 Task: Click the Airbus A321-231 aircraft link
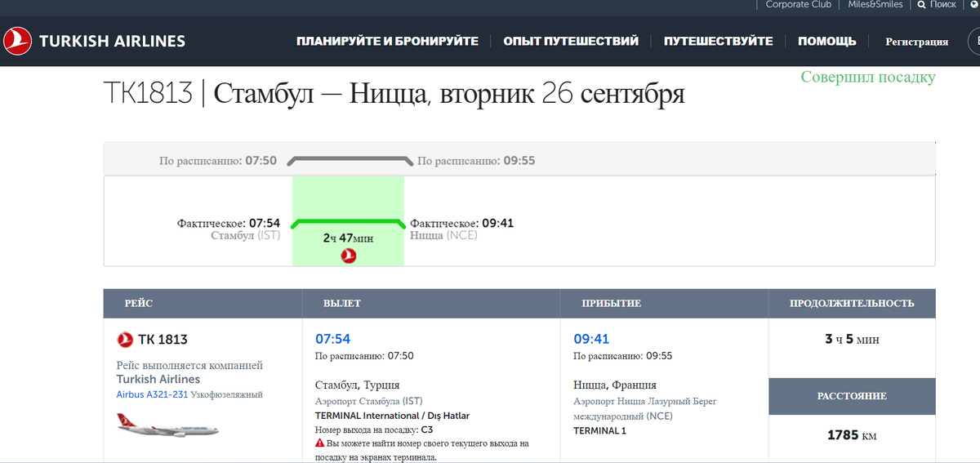[x=153, y=394]
